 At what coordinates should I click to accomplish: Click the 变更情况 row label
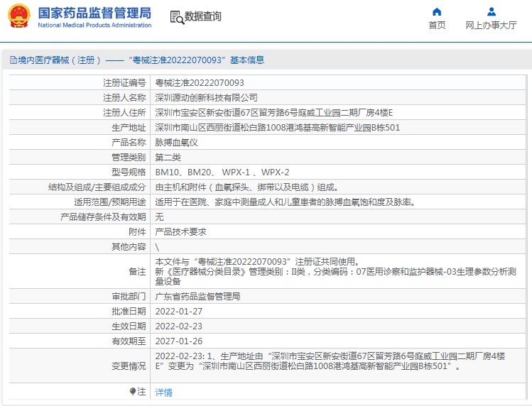[129, 366]
